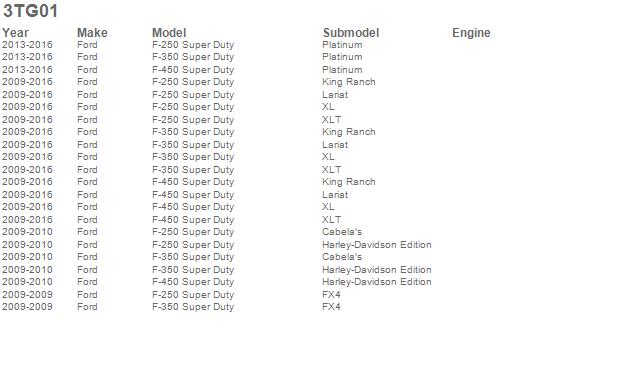Click Harley-Davidson Edition for F-250 Super Duty
The height and width of the screenshot is (375, 628).
click(x=376, y=245)
